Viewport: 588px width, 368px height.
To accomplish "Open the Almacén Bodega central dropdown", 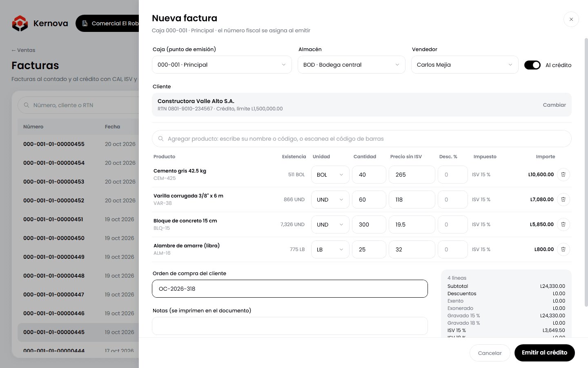I will pyautogui.click(x=352, y=65).
